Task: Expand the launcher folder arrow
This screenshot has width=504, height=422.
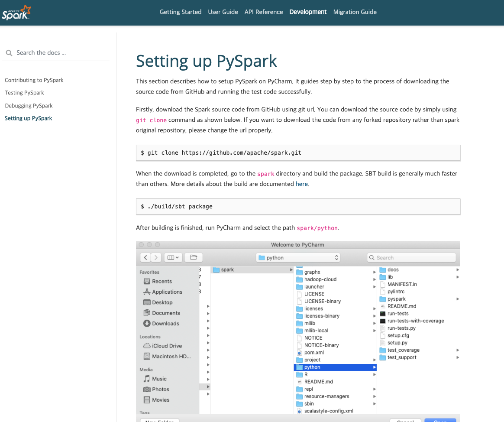Action: pos(375,287)
